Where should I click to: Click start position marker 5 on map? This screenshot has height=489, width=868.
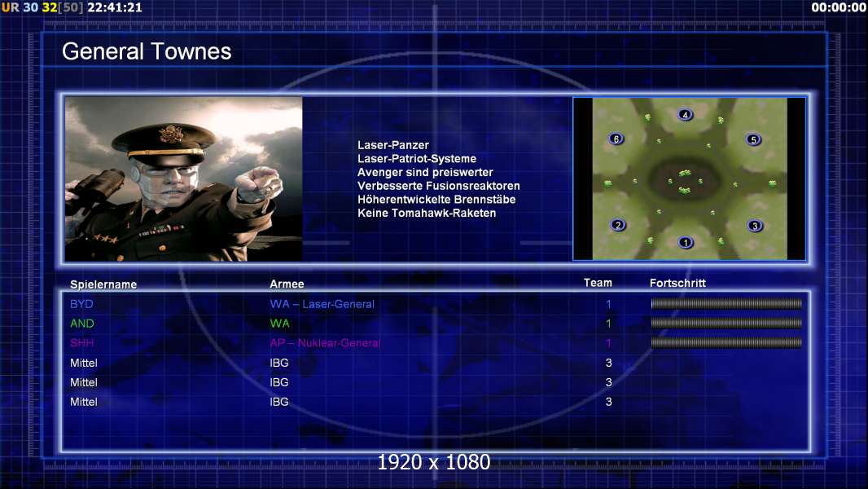[753, 139]
